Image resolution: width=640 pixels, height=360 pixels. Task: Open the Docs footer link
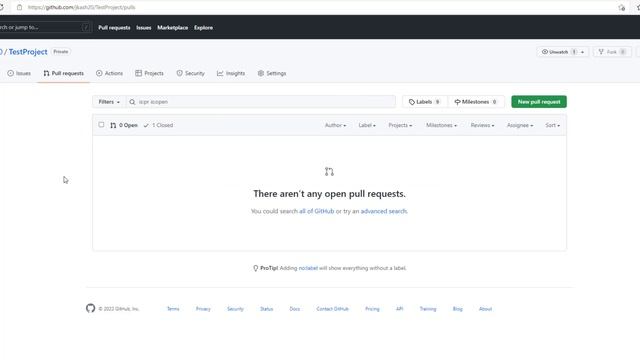pos(295,309)
